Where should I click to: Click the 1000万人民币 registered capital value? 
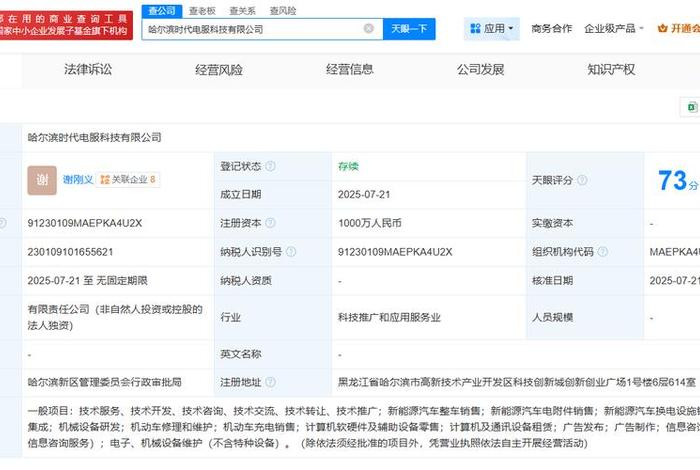(x=370, y=223)
